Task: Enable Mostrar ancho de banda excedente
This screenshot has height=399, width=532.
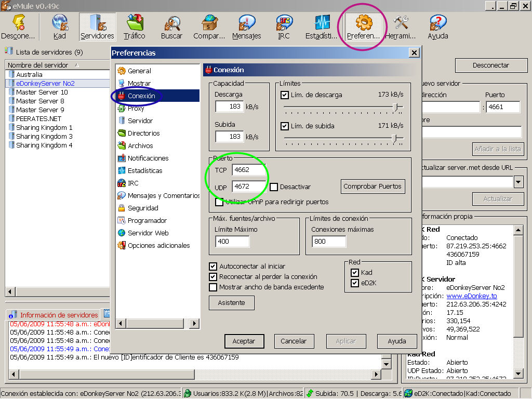Action: click(x=213, y=287)
